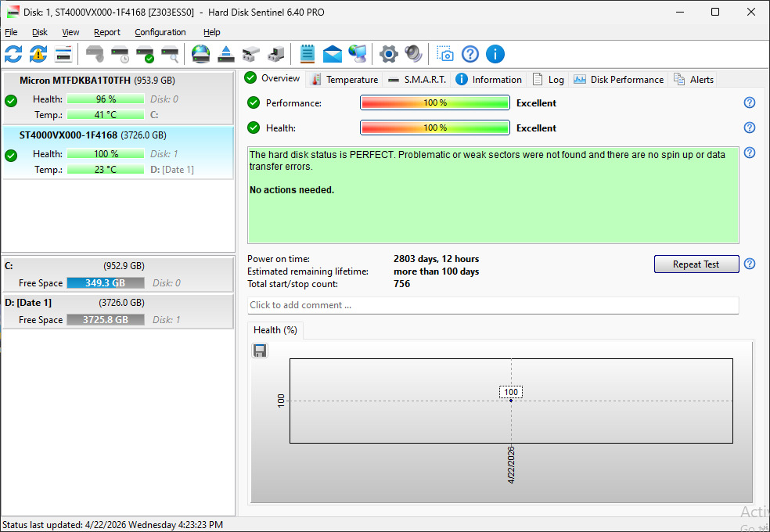Click the Health 100 % gradient bar on Overview

point(434,128)
